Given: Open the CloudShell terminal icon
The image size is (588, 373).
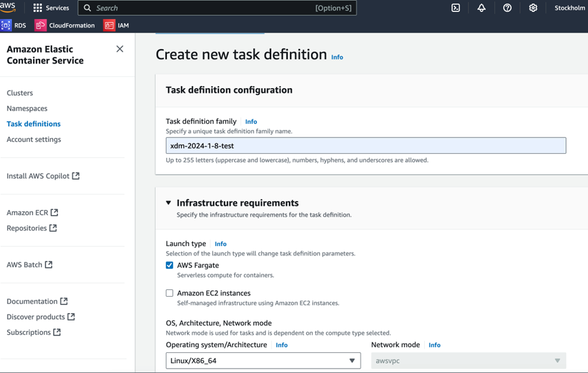Looking at the screenshot, I should click(455, 8).
